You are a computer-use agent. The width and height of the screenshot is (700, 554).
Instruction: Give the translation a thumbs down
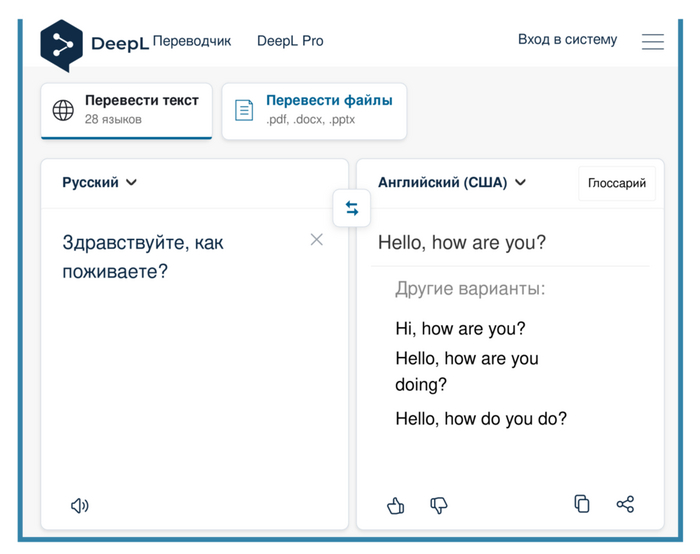click(x=438, y=506)
